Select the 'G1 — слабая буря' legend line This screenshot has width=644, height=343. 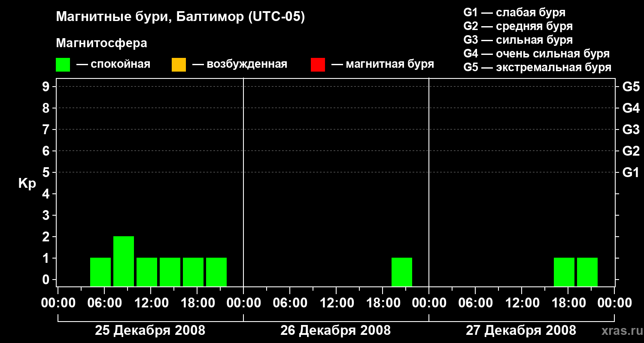[x=514, y=12]
